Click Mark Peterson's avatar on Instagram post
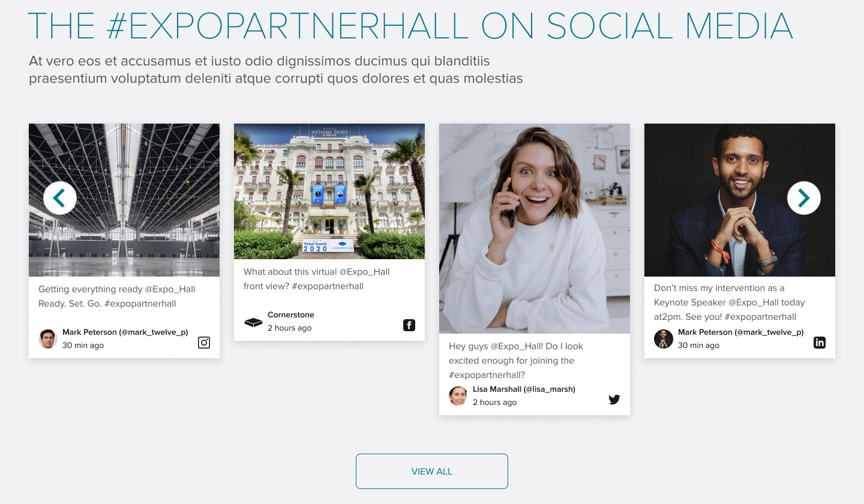Image resolution: width=864 pixels, height=504 pixels. 48,339
